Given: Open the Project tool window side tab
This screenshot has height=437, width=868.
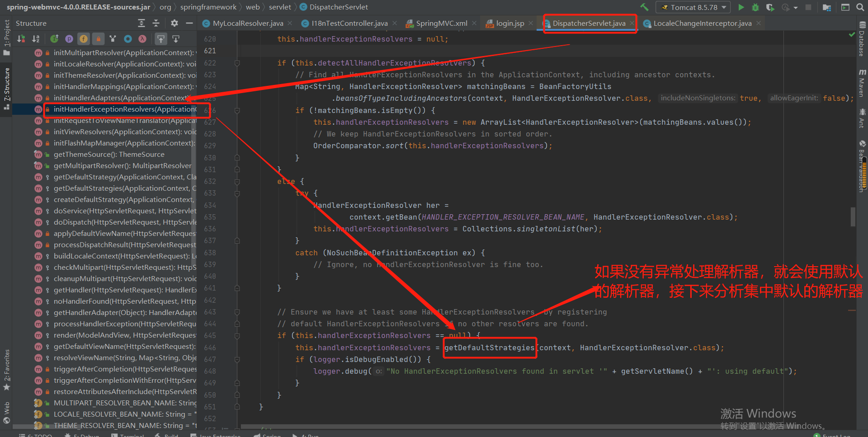Looking at the screenshot, I should (x=6, y=37).
